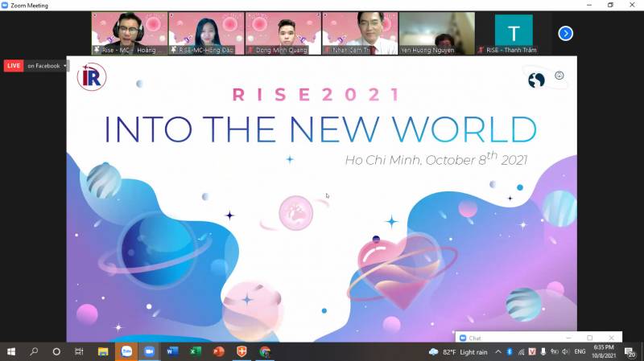Toggle the speaker volume tray icon
This screenshot has width=644, height=361.
pos(566,351)
